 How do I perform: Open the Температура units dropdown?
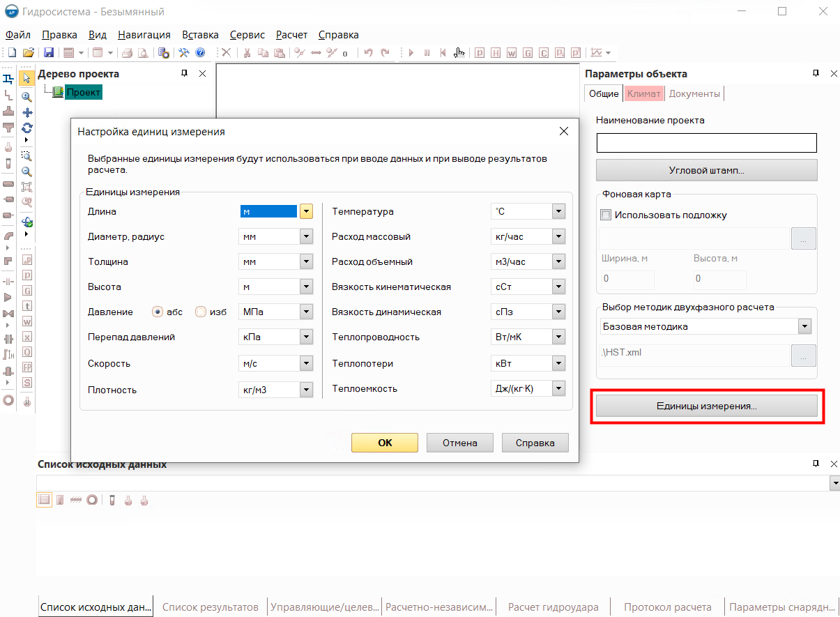click(x=558, y=212)
